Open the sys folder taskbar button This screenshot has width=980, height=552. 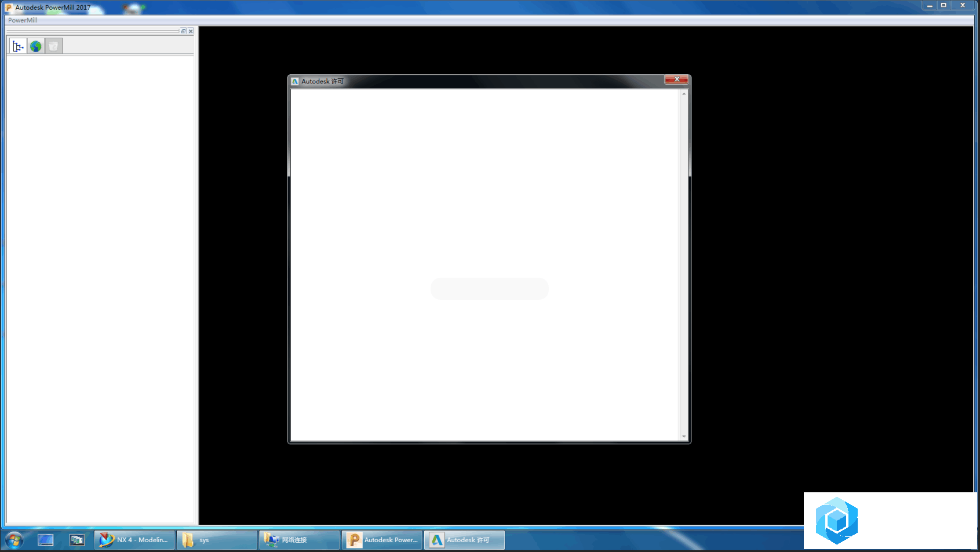click(217, 540)
